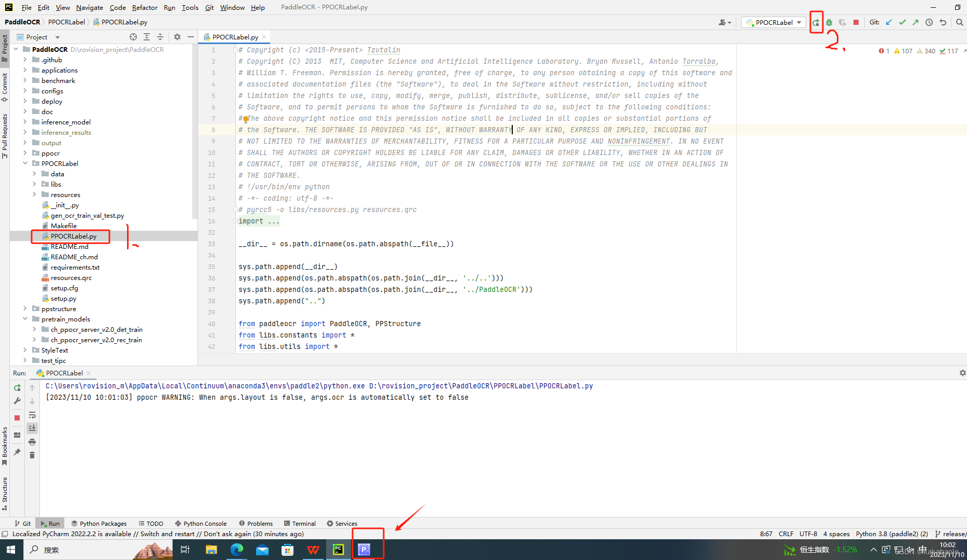The width and height of the screenshot is (967, 560).
Task: Run with coverage from the main toolbar
Action: [843, 22]
